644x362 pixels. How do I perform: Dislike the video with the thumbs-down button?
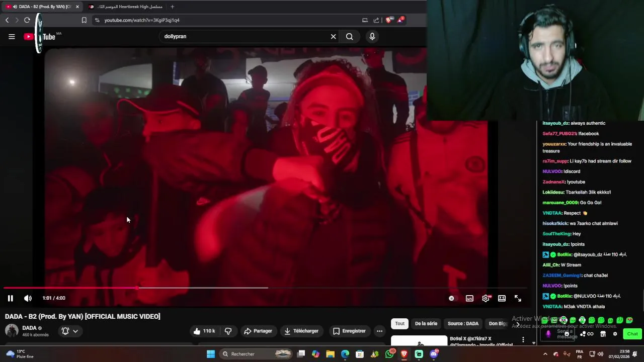pyautogui.click(x=228, y=331)
